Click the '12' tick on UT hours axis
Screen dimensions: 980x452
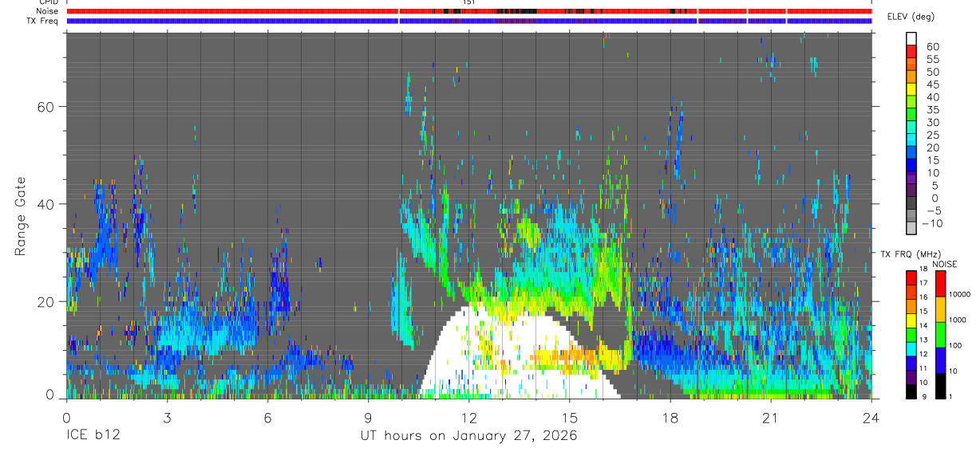coord(468,417)
